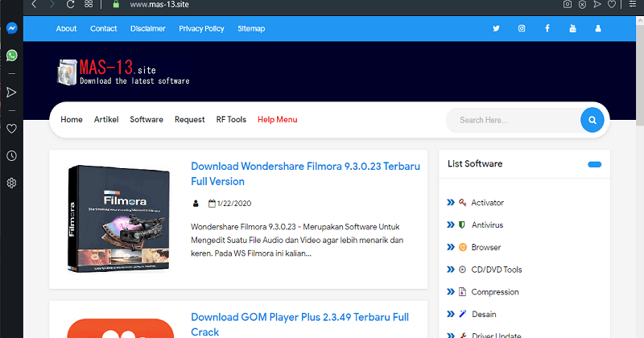The width and height of the screenshot is (644, 338).
Task: Open the GOM Player Plus 2.3.49 post title
Action: (299, 324)
